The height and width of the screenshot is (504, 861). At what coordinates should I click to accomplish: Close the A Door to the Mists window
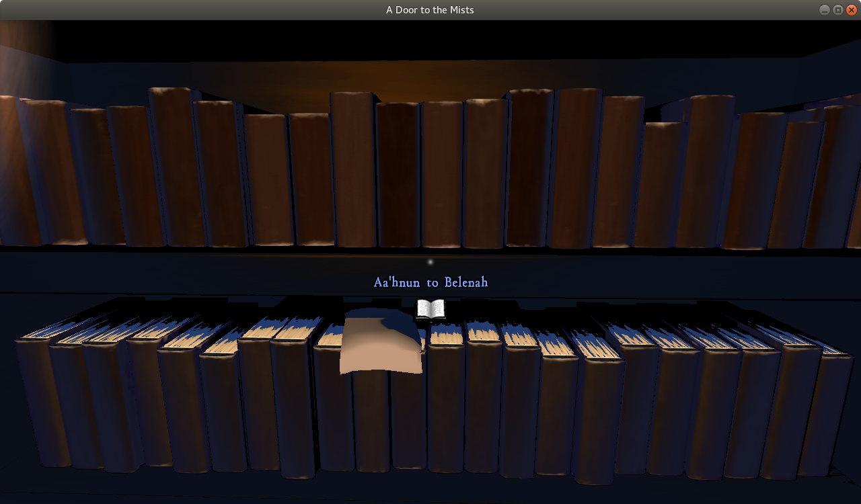[x=851, y=10]
